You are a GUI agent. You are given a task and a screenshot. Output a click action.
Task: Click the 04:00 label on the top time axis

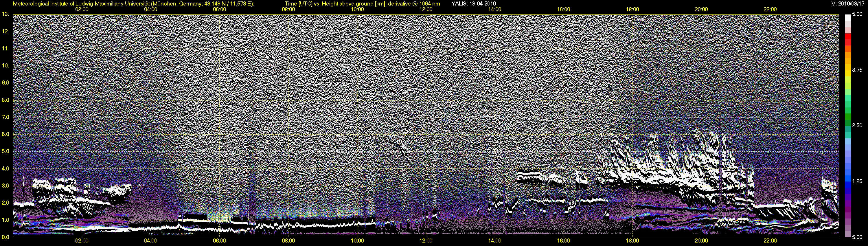point(151,10)
